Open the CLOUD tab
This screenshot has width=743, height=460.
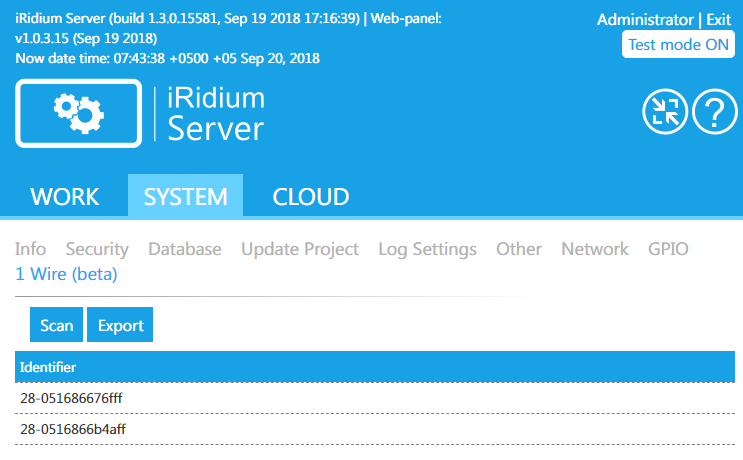point(311,196)
